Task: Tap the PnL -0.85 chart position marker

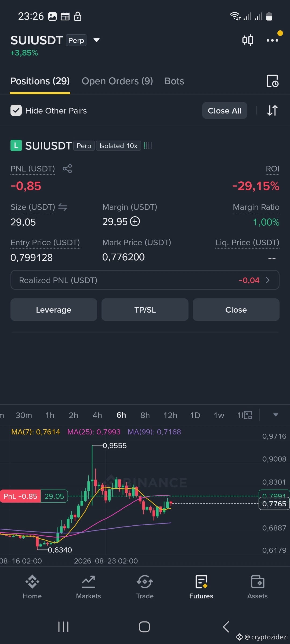Action: click(20, 496)
